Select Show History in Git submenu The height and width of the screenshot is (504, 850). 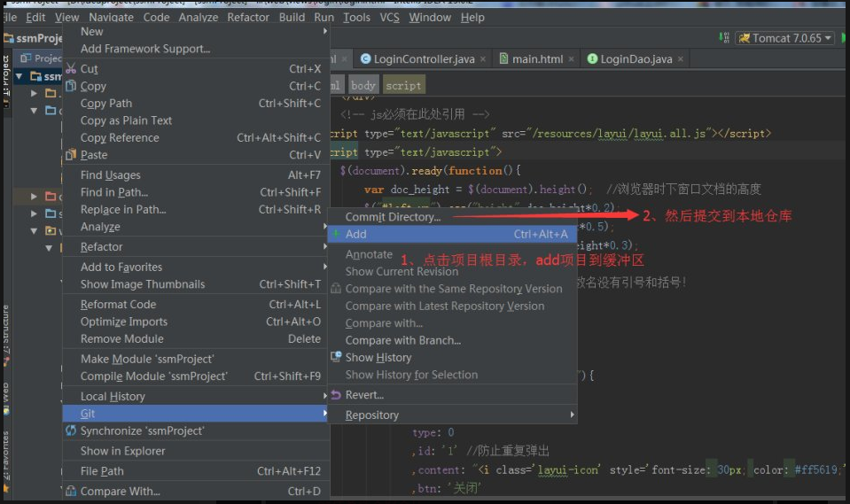[452, 358]
